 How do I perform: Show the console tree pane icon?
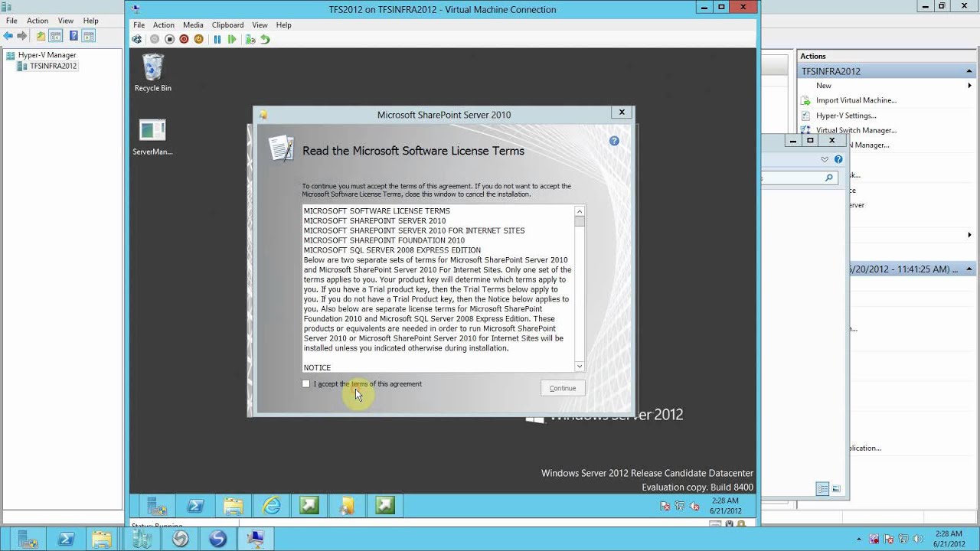point(56,36)
